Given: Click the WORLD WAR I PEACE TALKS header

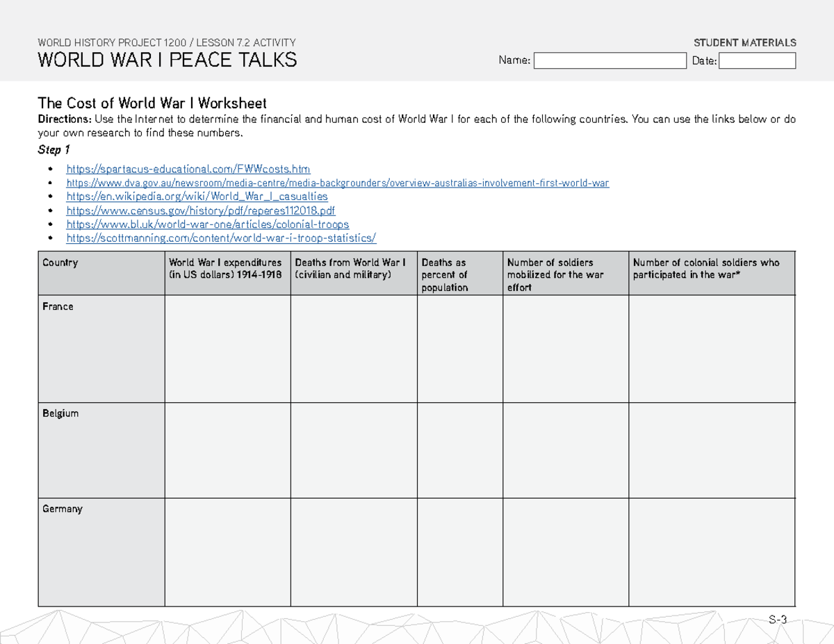Looking at the screenshot, I should tap(167, 60).
